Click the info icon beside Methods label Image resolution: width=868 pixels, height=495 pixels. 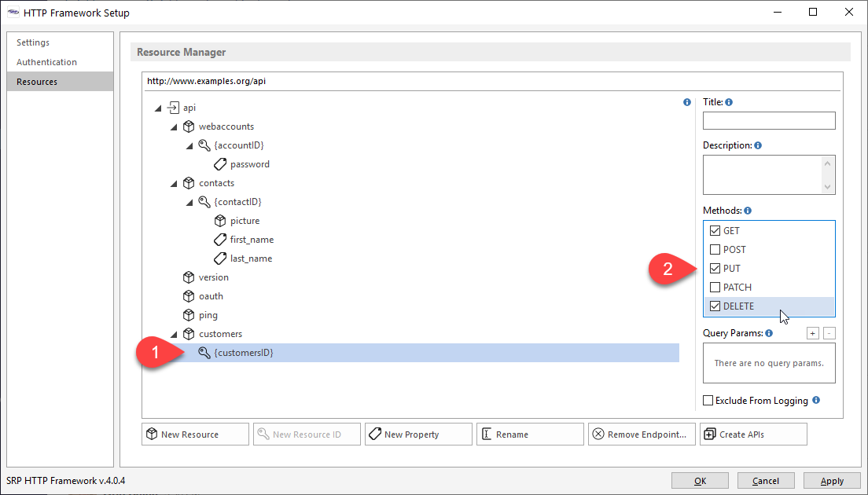point(748,211)
